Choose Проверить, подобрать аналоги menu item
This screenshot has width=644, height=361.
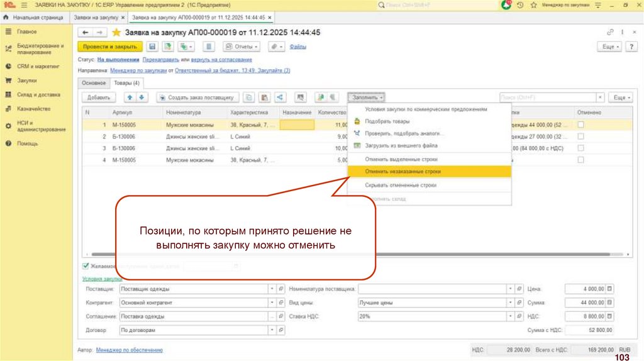point(429,133)
